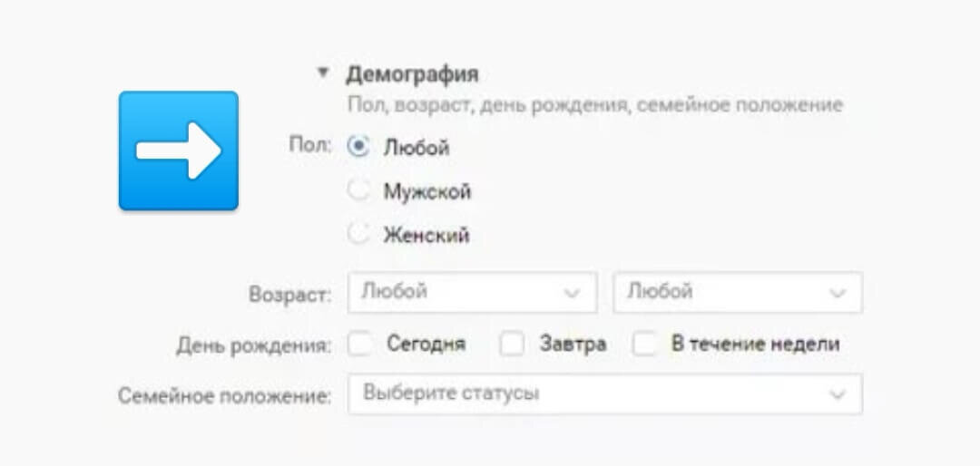This screenshot has width=980, height=466.
Task: Open the right Возраст maximum age dropdown
Action: tap(738, 292)
